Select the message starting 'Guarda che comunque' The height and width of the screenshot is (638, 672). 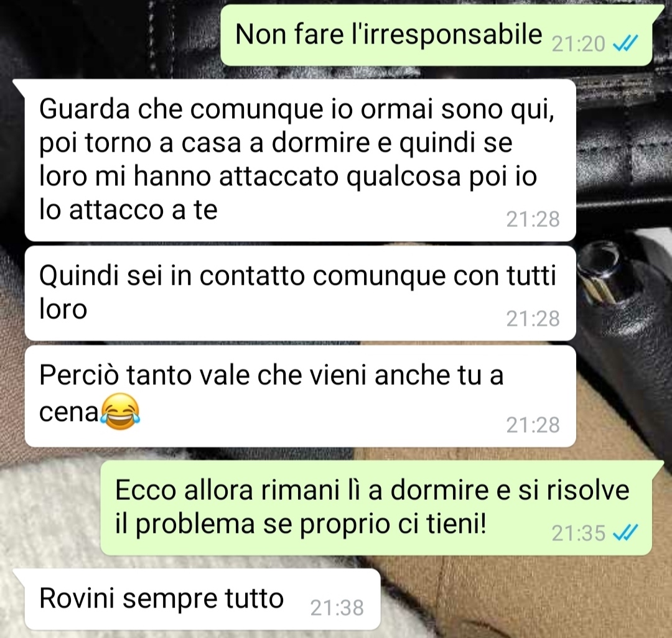pyautogui.click(x=300, y=160)
